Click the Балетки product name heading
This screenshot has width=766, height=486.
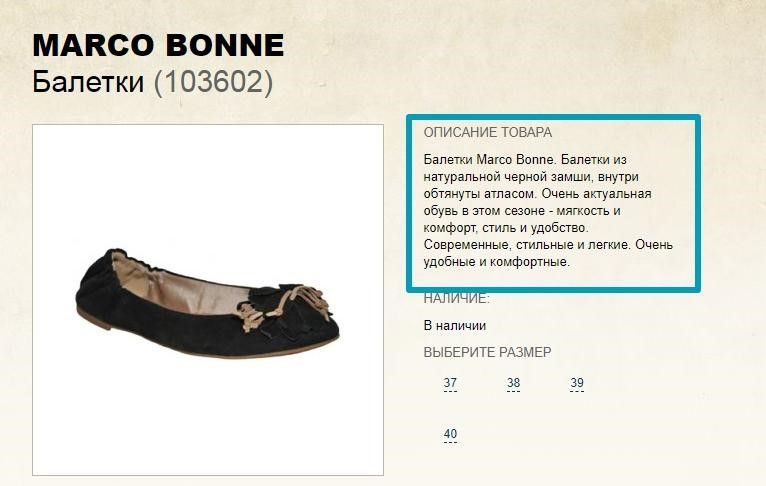pos(88,82)
